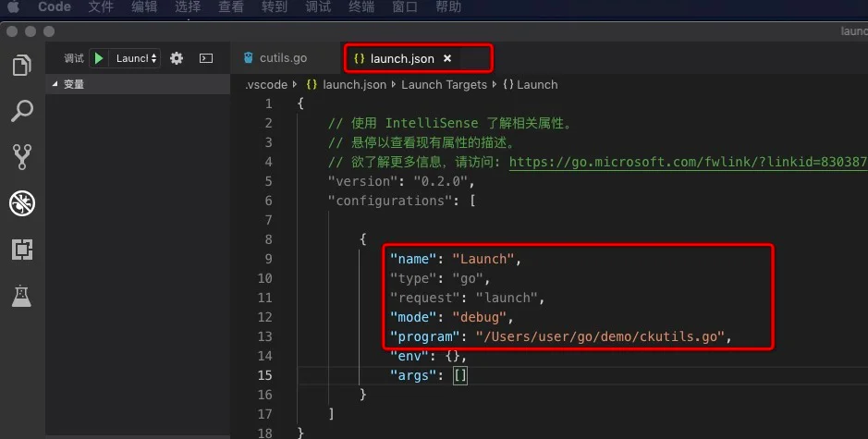Open the 调试 menu in menu bar

[318, 7]
